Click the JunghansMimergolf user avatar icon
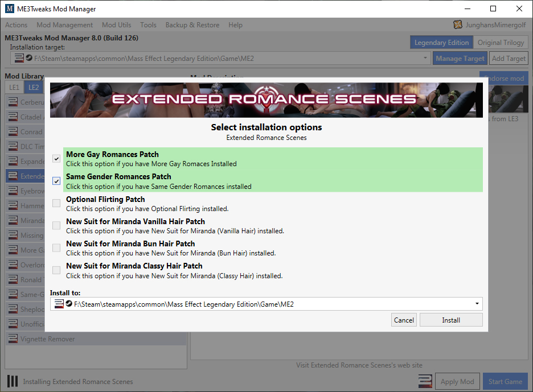533x392 pixels. (458, 24)
